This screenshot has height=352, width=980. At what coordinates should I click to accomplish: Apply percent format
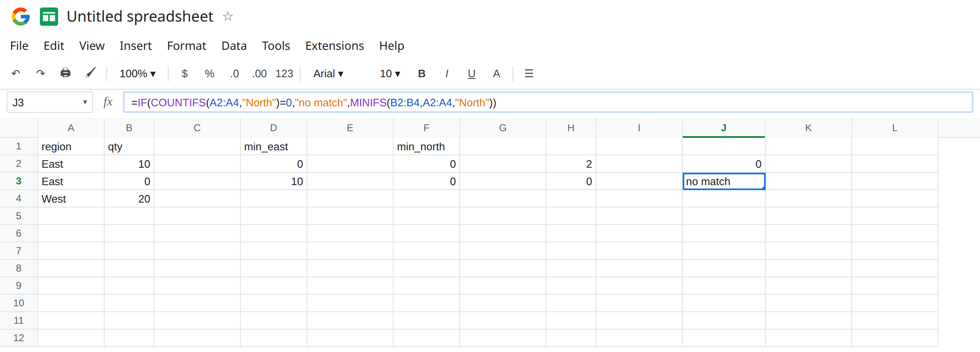coord(209,73)
